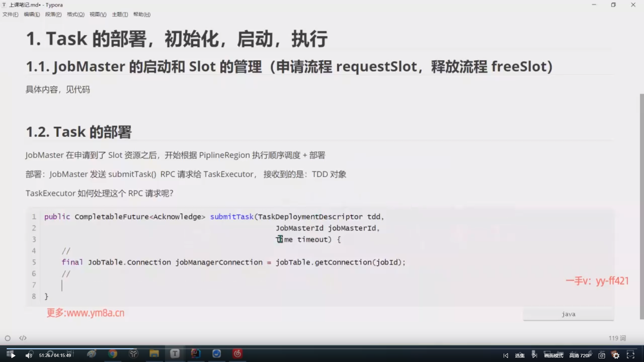
Task: Click the NetEase music red icon
Action: 237,354
